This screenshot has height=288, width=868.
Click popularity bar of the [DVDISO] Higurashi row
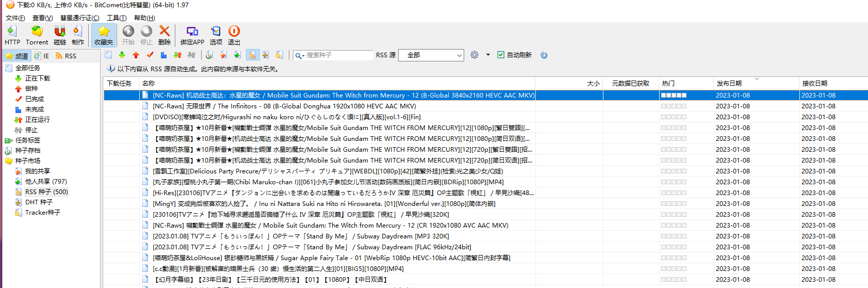(x=674, y=117)
